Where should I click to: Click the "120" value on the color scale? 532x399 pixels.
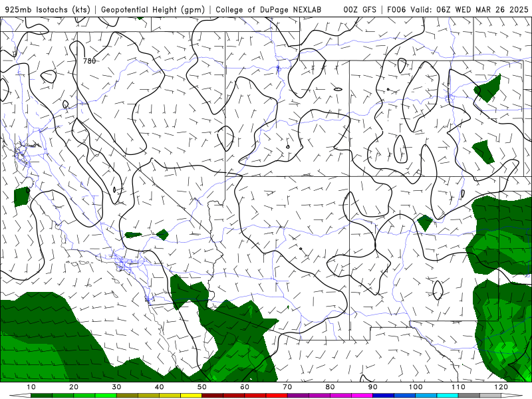[501, 387]
